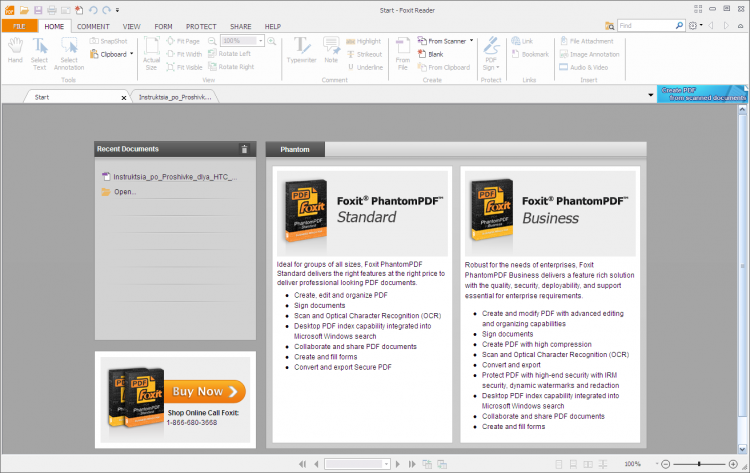Click the Find search field
750x473 pixels.
(x=646, y=26)
